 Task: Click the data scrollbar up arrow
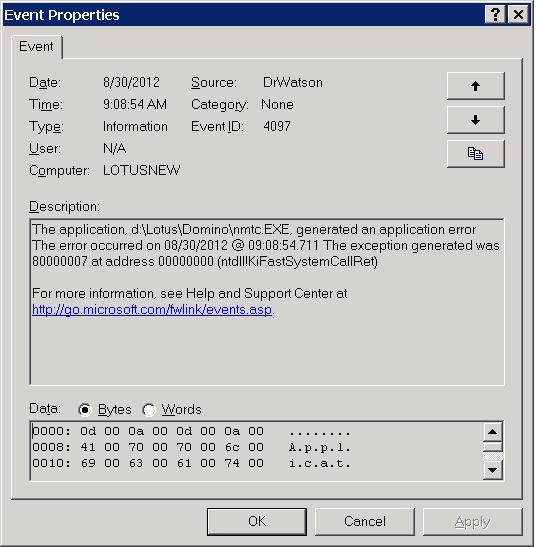tap(493, 432)
